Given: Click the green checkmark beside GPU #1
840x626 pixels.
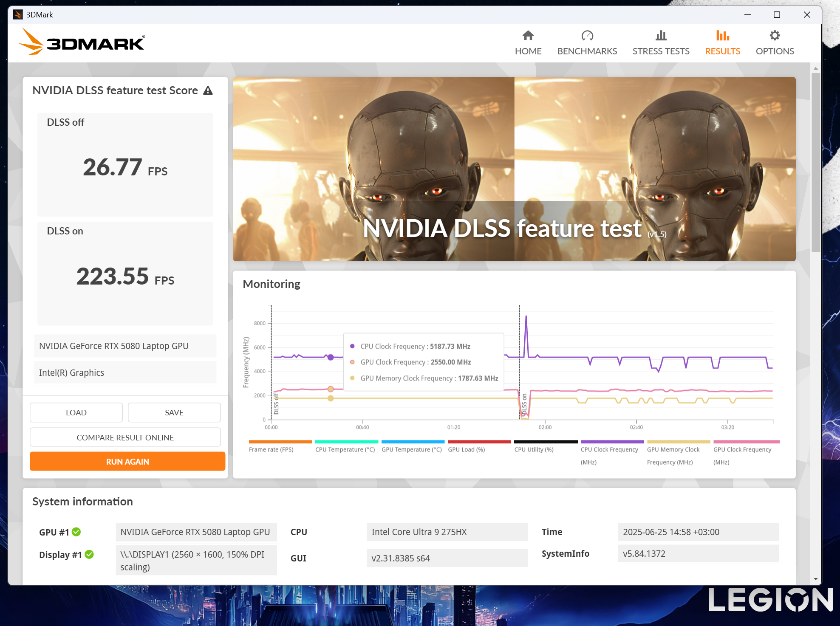Looking at the screenshot, I should pos(76,532).
